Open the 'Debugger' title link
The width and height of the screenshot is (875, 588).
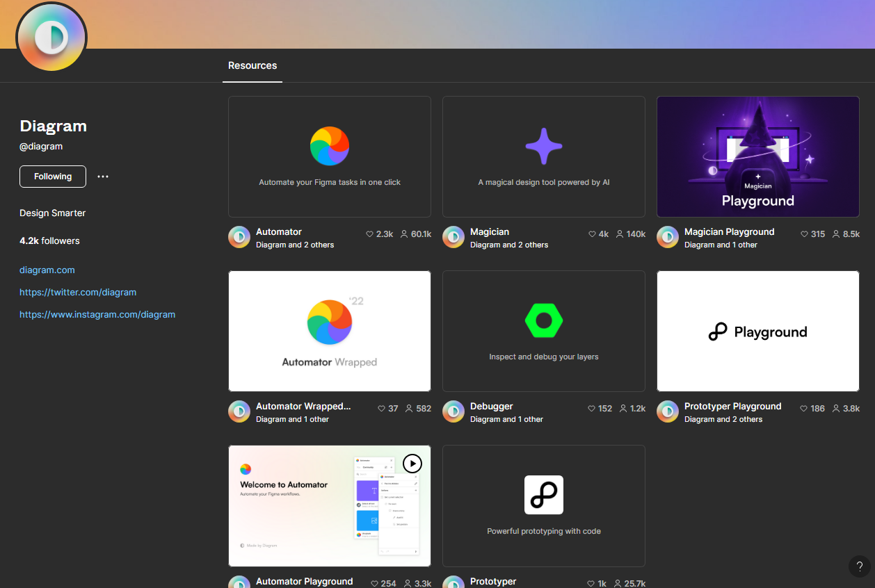[492, 406]
